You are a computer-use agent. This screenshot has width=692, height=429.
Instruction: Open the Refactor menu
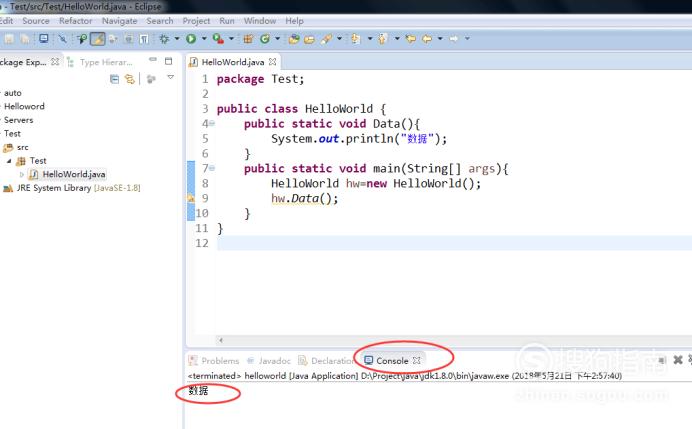point(75,21)
